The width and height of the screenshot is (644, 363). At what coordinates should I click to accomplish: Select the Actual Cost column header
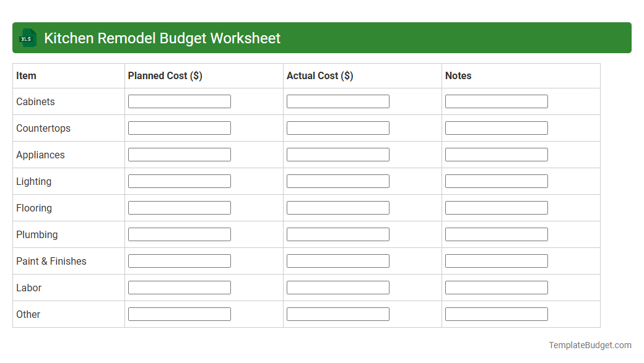coord(320,75)
